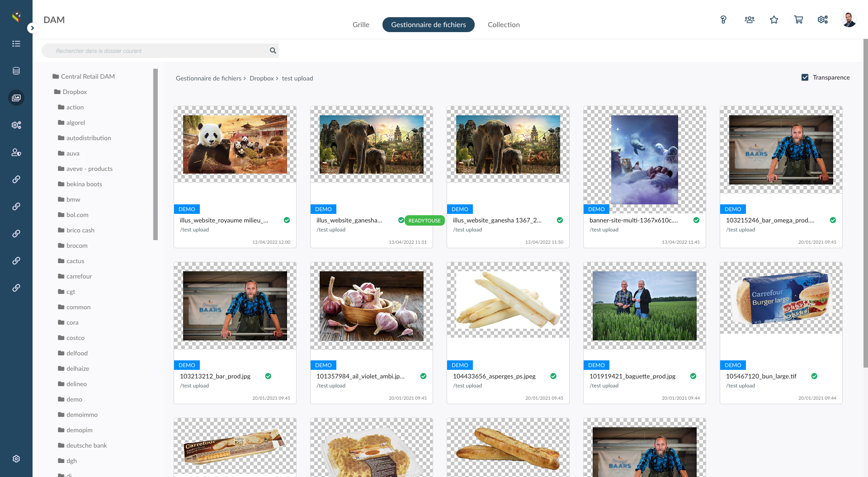Open the shopping cart icon
The image size is (868, 477).
click(x=798, y=20)
